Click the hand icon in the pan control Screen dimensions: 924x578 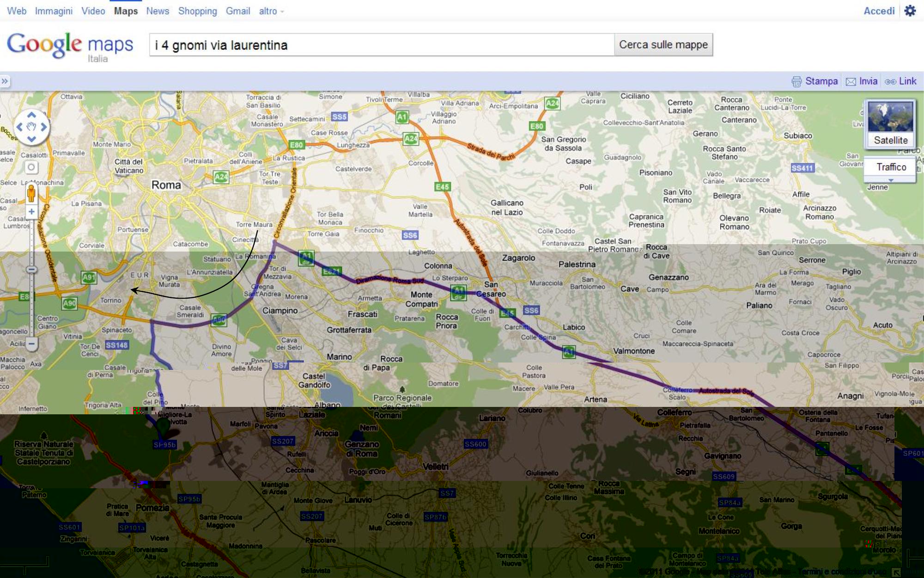tap(31, 127)
